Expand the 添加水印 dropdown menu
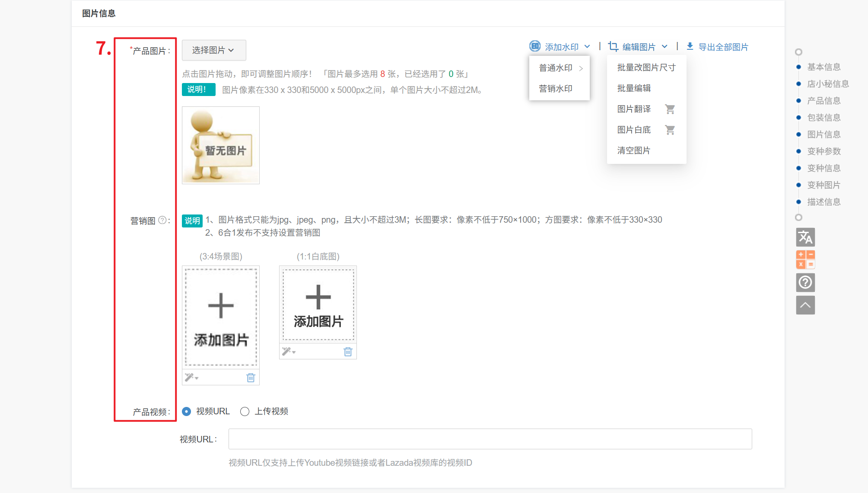This screenshot has height=493, width=868. pyautogui.click(x=561, y=47)
